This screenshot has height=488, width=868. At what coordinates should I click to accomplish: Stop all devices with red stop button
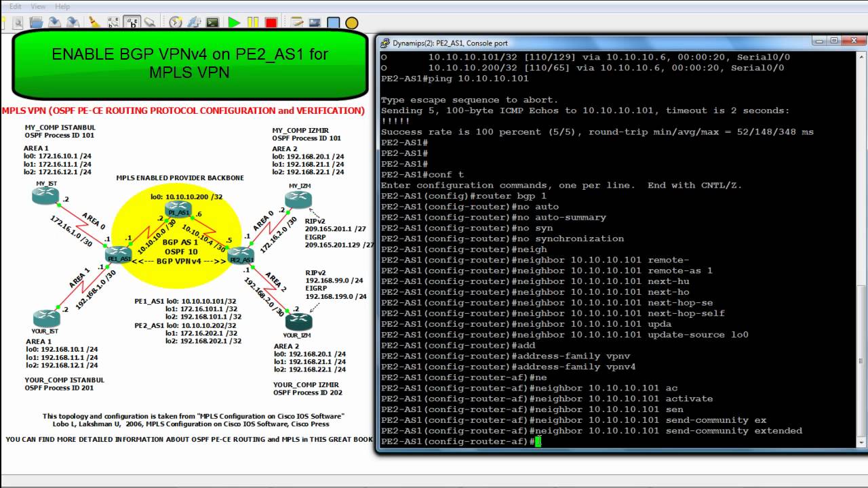pos(271,22)
